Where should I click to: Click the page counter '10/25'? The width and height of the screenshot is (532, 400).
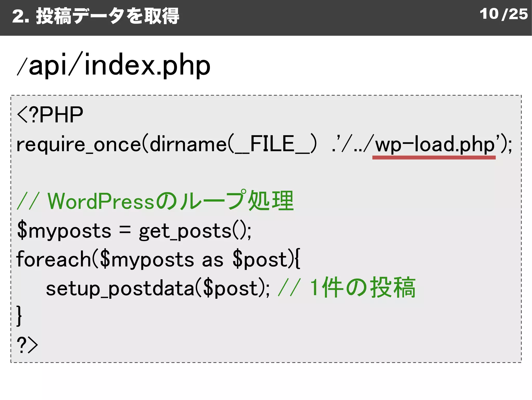503,14
